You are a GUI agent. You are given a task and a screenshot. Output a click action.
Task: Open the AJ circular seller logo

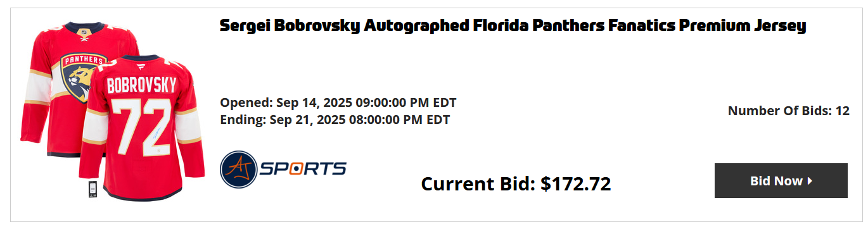[239, 170]
